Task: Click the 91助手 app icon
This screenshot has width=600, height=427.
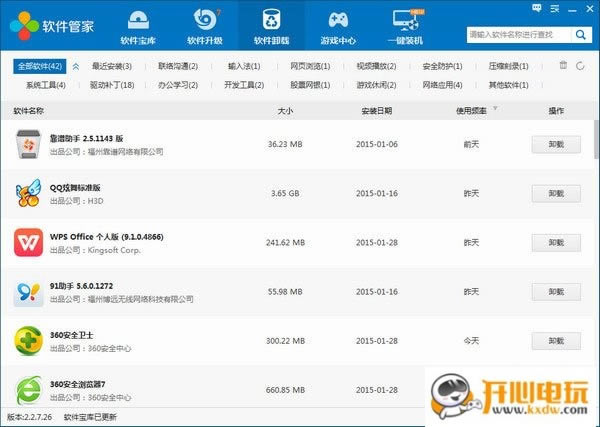Action: [x=28, y=293]
